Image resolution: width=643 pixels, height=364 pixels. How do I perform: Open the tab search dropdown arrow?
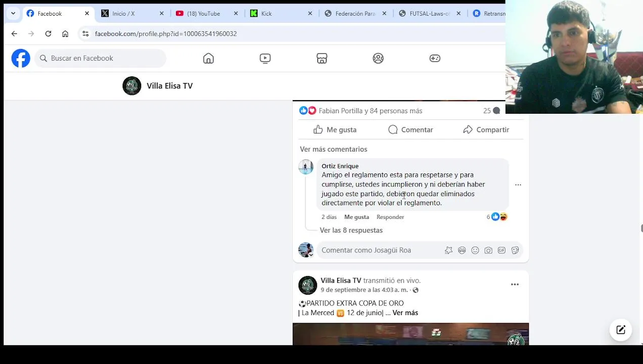13,14
